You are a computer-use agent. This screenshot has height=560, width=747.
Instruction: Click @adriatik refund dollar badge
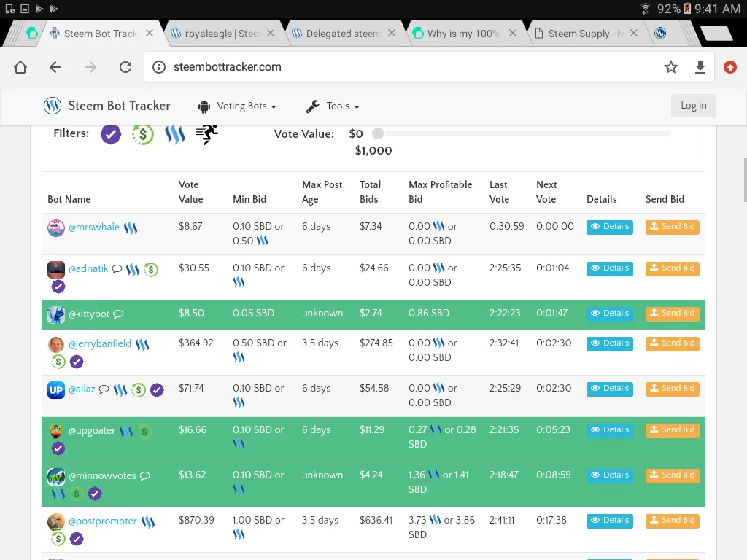pos(151,270)
